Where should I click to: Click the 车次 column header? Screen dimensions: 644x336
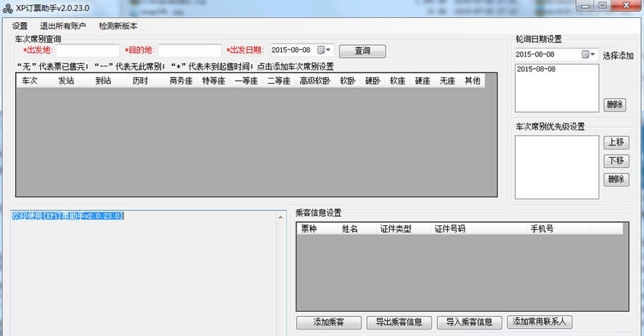[35, 81]
